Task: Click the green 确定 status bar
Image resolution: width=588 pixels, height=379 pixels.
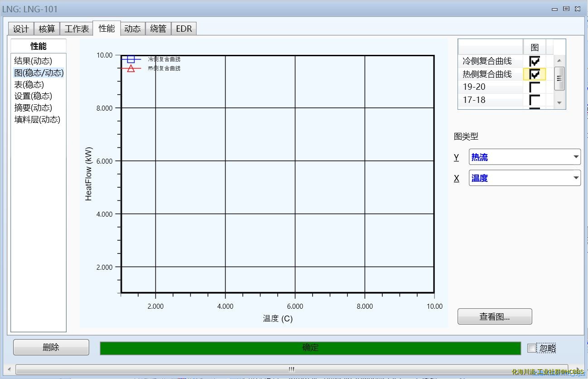Action: [310, 348]
